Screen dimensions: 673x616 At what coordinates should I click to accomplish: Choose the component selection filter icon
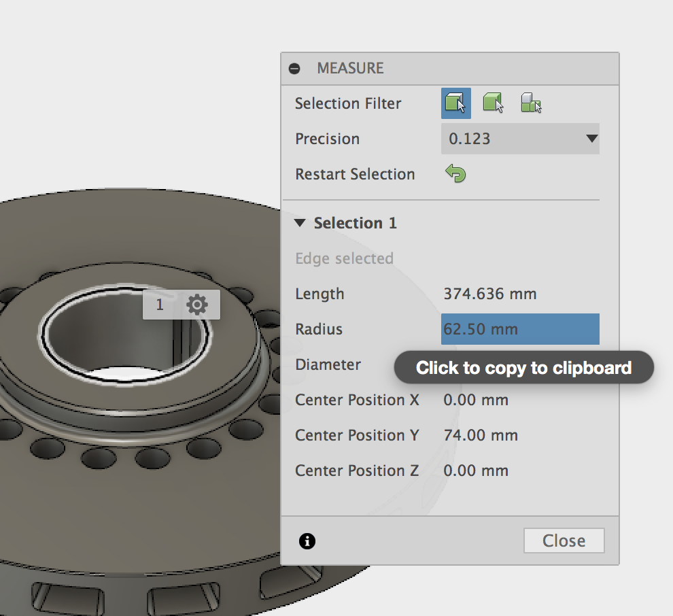click(x=531, y=103)
